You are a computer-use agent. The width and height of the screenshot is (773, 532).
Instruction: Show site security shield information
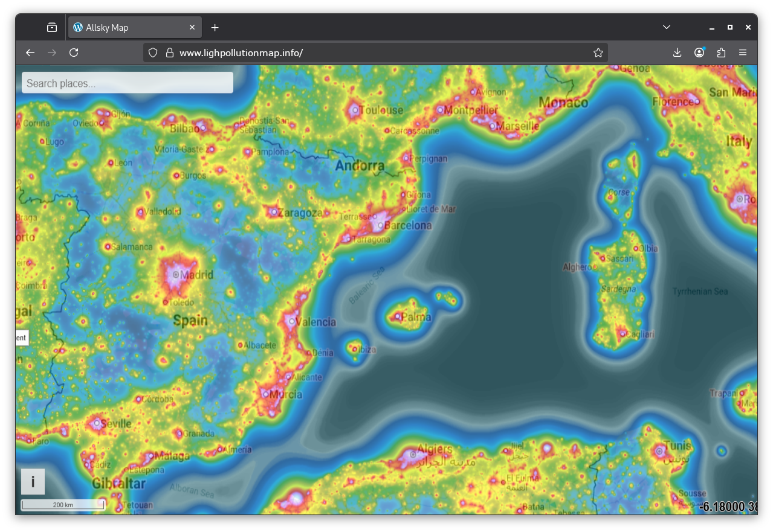click(x=153, y=53)
